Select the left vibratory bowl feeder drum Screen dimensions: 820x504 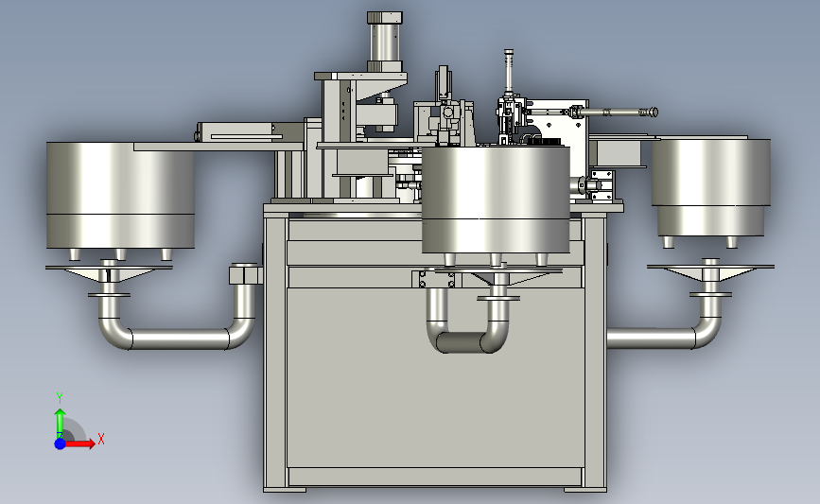[120, 195]
